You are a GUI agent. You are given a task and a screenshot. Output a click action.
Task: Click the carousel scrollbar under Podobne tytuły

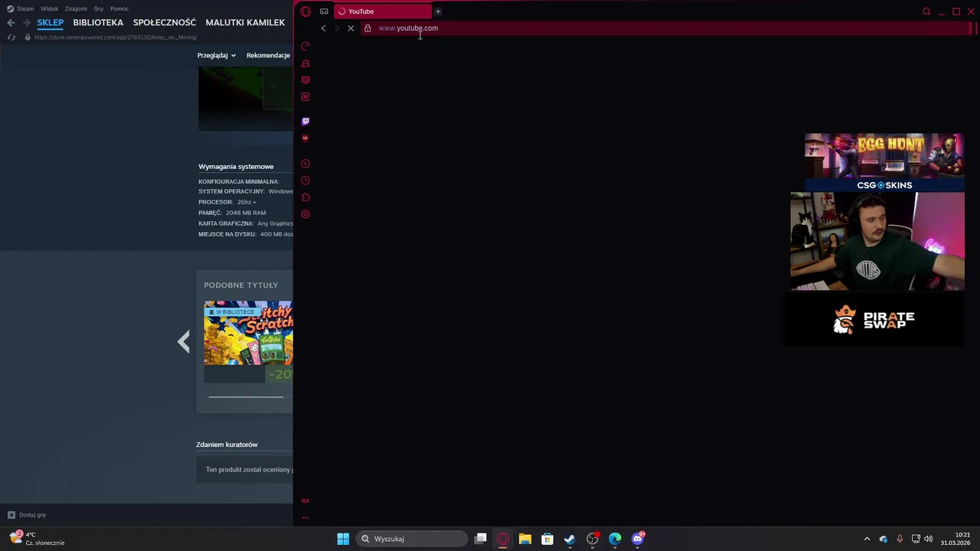coord(246,396)
